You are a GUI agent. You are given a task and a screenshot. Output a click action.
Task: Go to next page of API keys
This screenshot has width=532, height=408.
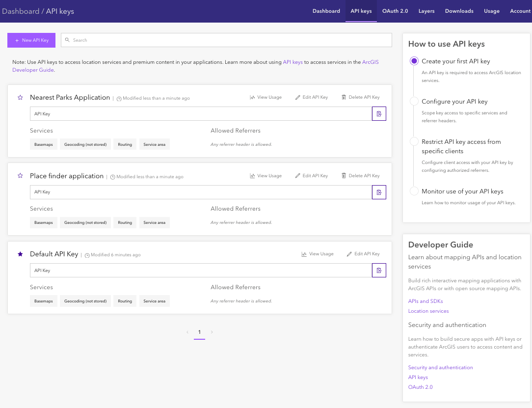pyautogui.click(x=212, y=332)
